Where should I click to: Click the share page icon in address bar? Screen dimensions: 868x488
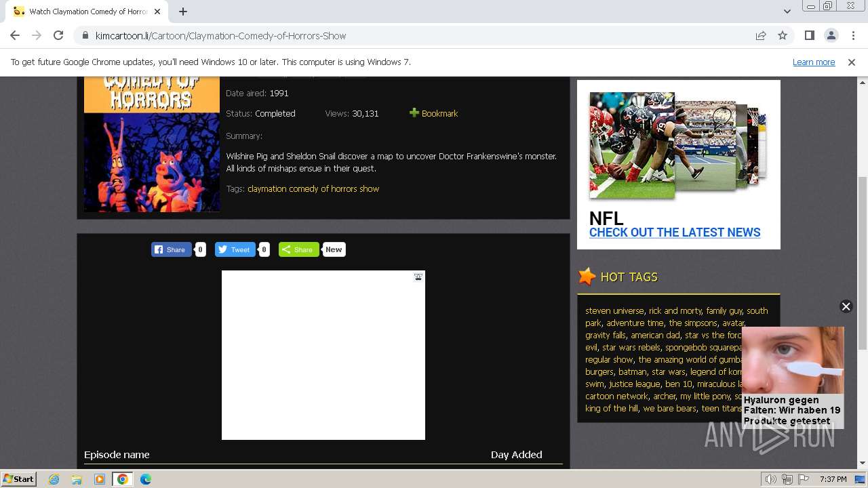(x=761, y=35)
